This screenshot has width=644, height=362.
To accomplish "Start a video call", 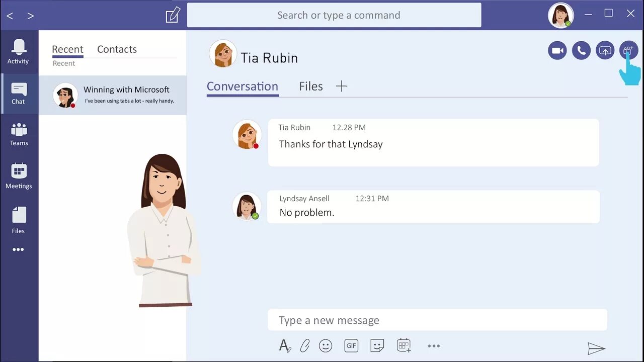I will pos(557,50).
